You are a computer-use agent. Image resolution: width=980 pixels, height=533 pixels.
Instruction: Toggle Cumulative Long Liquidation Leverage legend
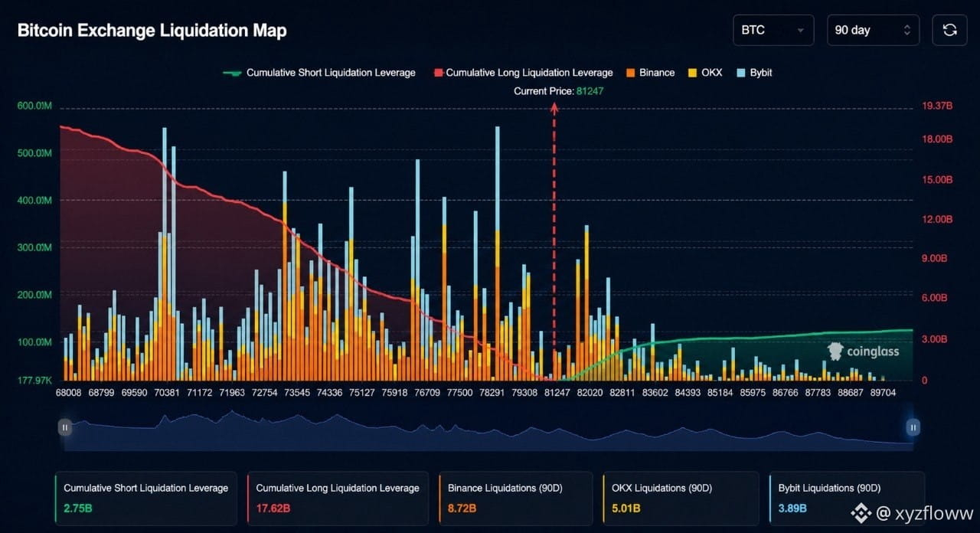click(x=524, y=73)
